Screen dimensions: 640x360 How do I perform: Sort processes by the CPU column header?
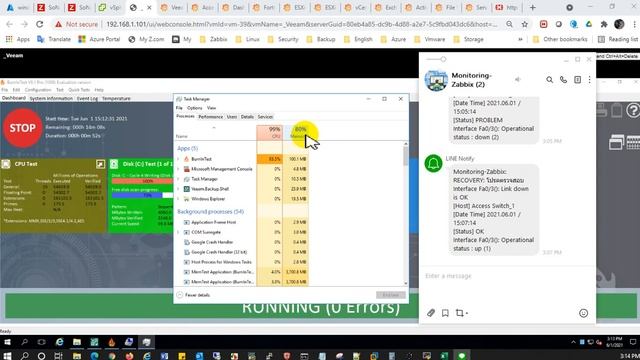pos(269,133)
